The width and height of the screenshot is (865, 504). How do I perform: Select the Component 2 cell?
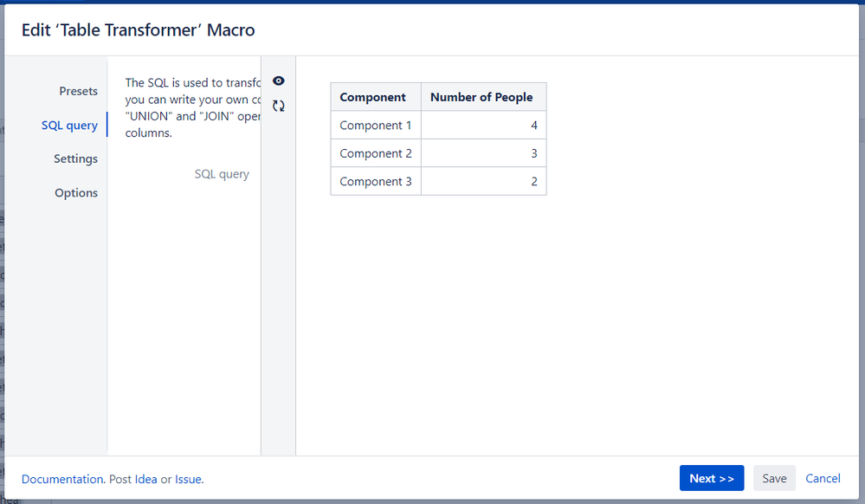tap(377, 153)
